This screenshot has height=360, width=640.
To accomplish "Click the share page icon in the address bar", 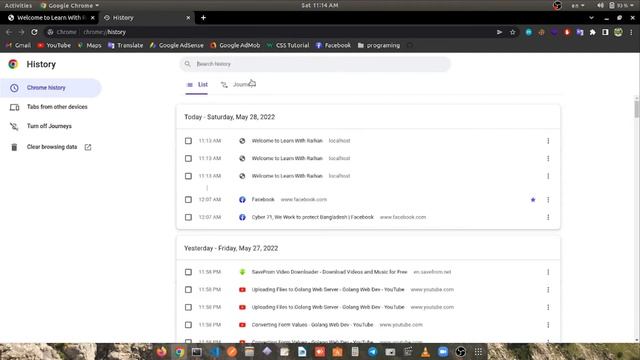I will 499,32.
